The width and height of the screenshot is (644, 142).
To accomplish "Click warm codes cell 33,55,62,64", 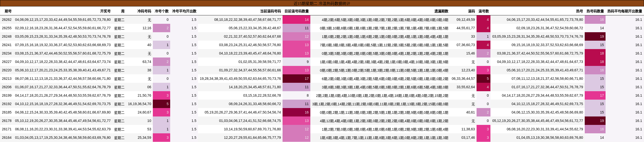I will tap(465, 87).
